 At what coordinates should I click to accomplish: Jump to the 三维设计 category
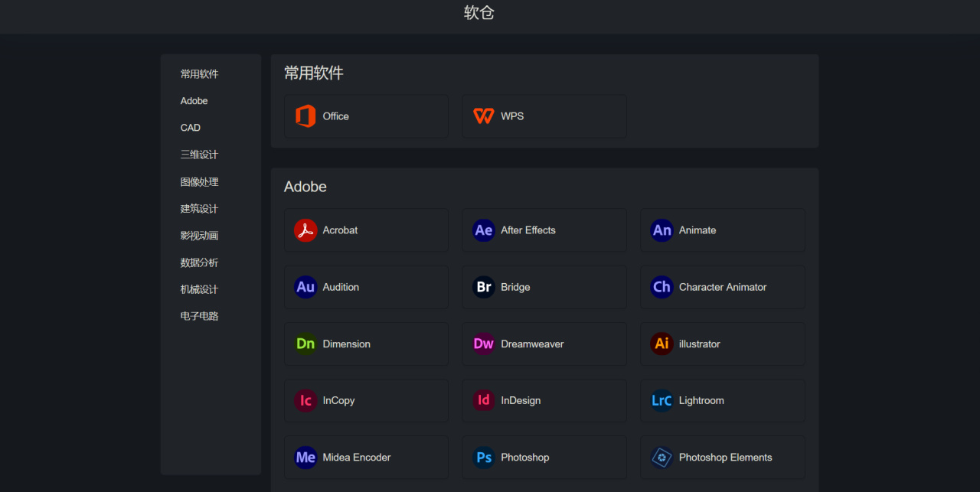[x=199, y=155]
